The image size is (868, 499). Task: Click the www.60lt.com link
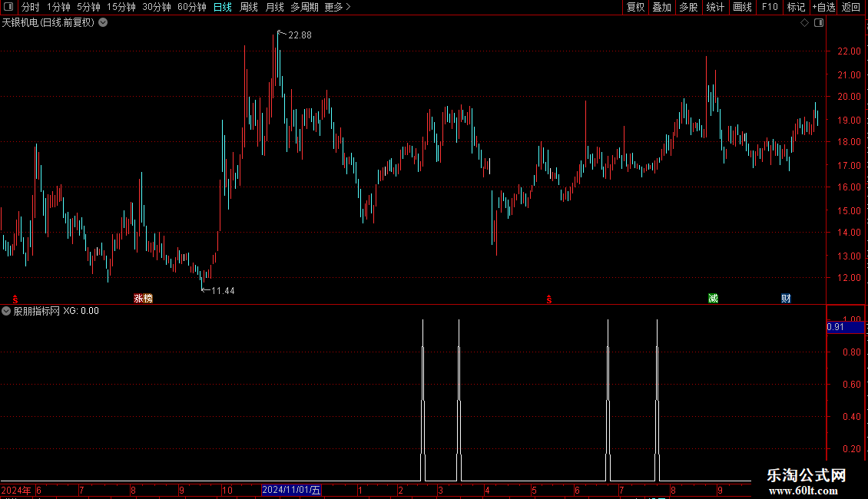click(x=803, y=491)
